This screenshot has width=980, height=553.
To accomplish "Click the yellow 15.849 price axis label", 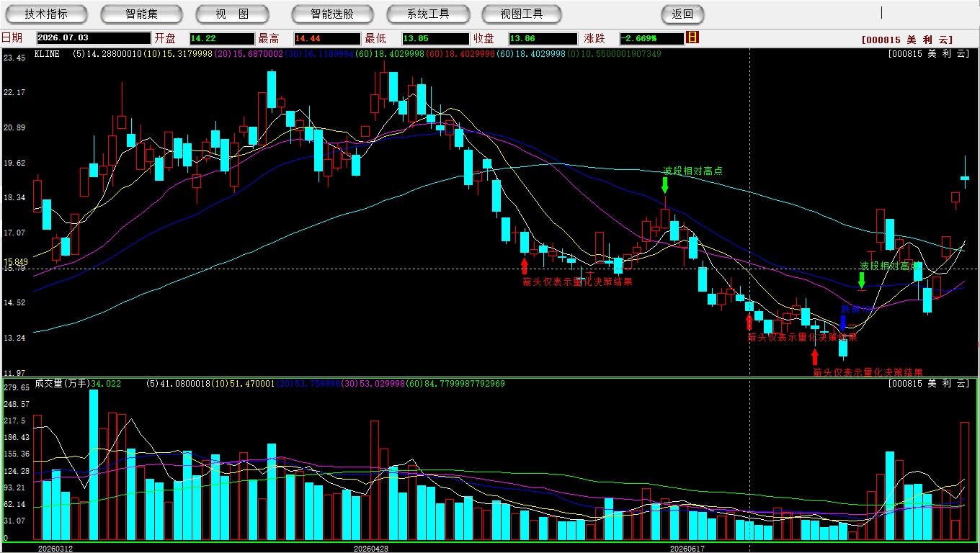I will (x=15, y=262).
